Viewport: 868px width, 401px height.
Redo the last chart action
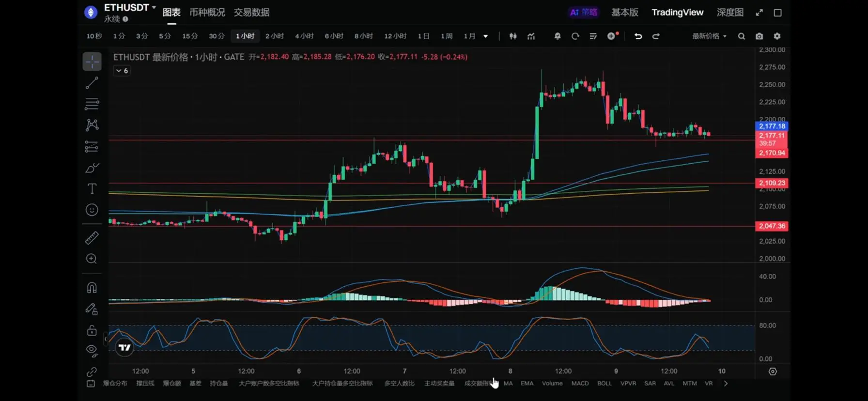pyautogui.click(x=656, y=36)
